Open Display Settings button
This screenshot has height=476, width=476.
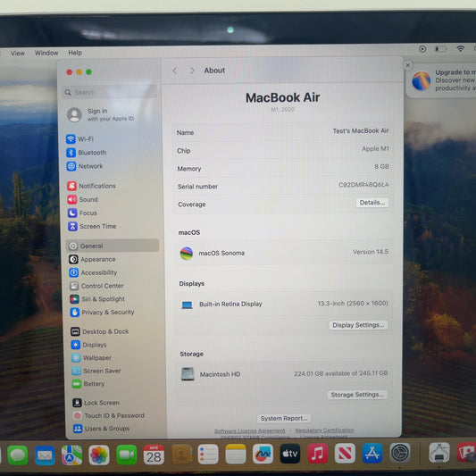[x=358, y=325]
